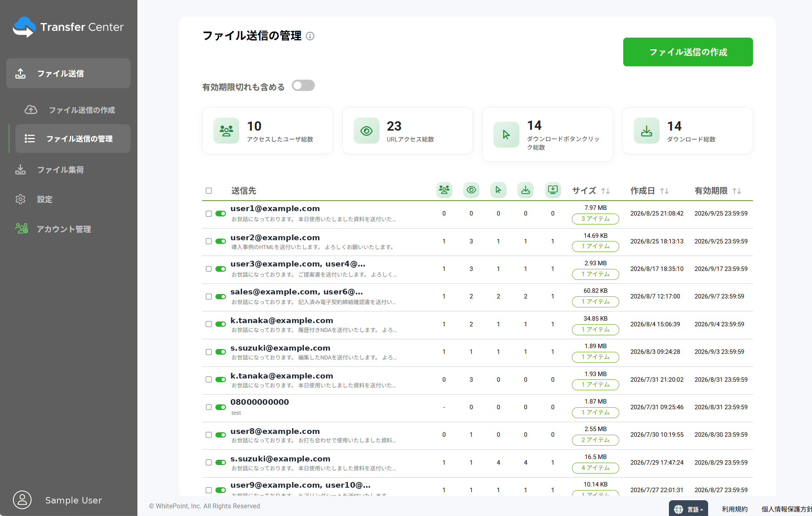Image resolution: width=812 pixels, height=516 pixels.
Task: Toggle 有効期限切れも含める switch
Action: [303, 85]
